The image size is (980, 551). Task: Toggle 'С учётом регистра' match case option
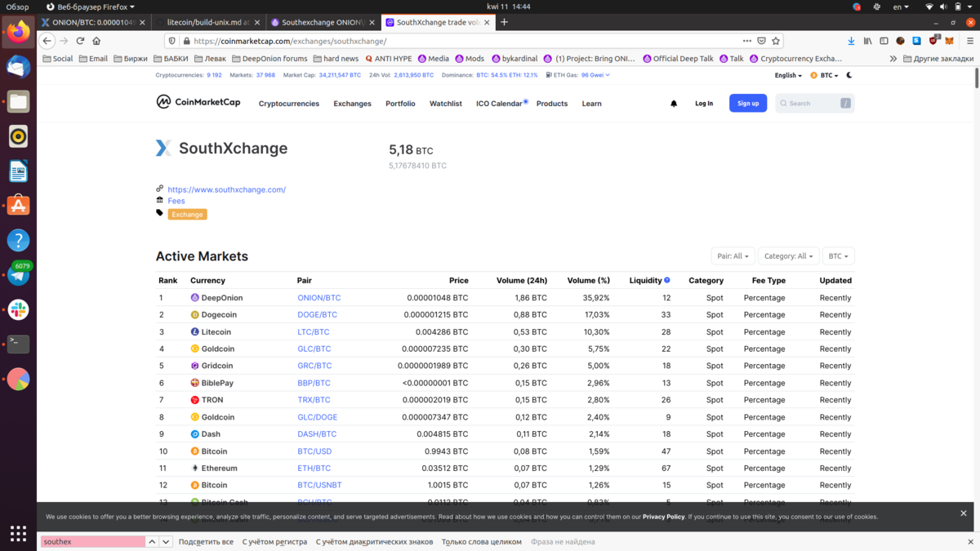274,541
